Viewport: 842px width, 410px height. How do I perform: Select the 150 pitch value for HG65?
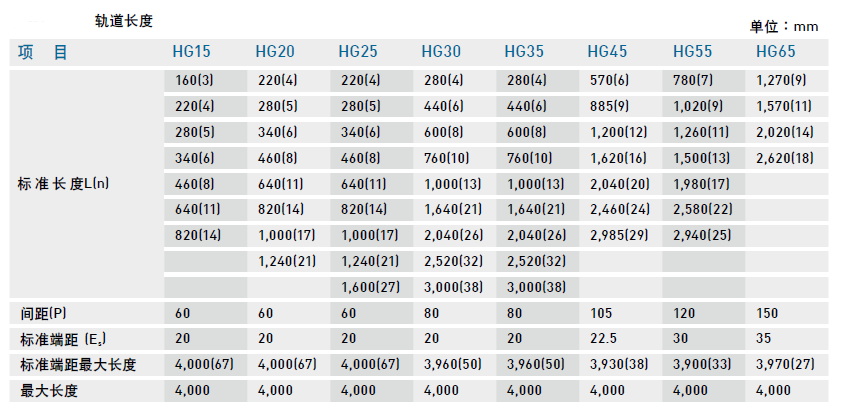tap(766, 313)
